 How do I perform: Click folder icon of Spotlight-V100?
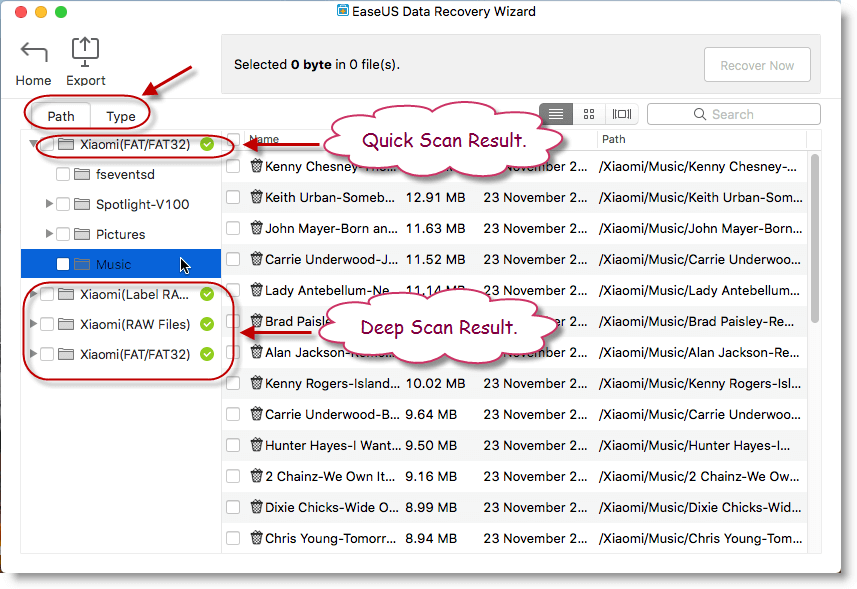[x=82, y=204]
